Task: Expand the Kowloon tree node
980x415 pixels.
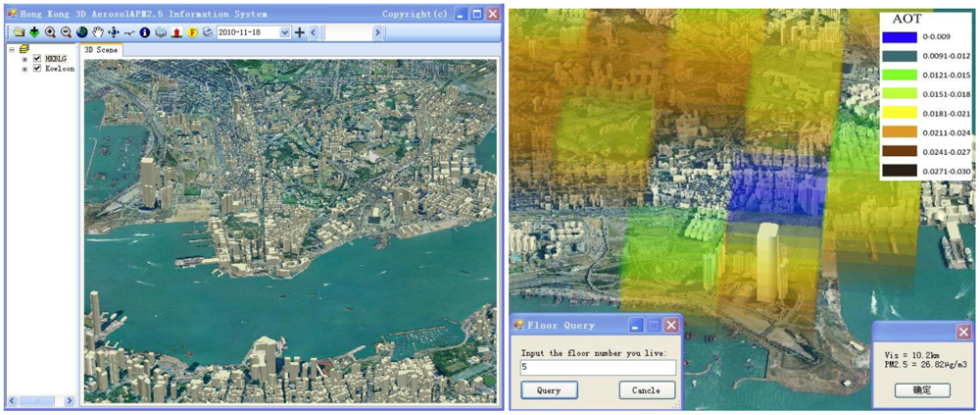Action: click(24, 69)
